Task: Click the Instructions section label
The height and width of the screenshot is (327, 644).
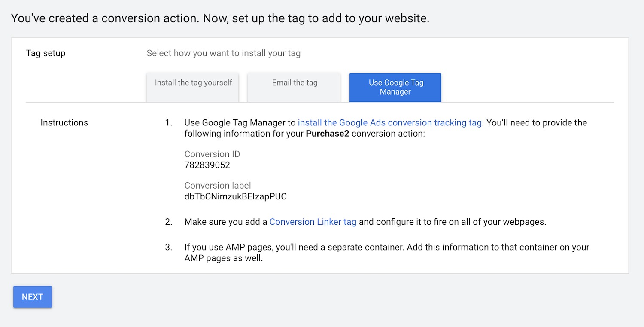Action: tap(64, 122)
